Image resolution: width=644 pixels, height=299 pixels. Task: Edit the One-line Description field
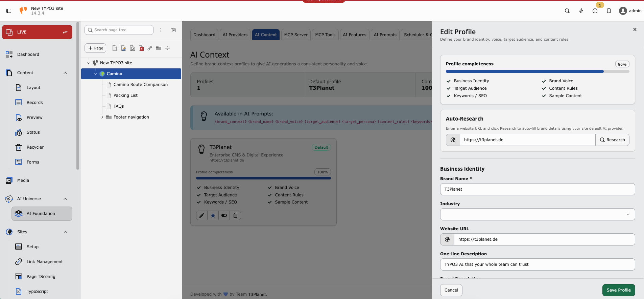click(x=538, y=264)
